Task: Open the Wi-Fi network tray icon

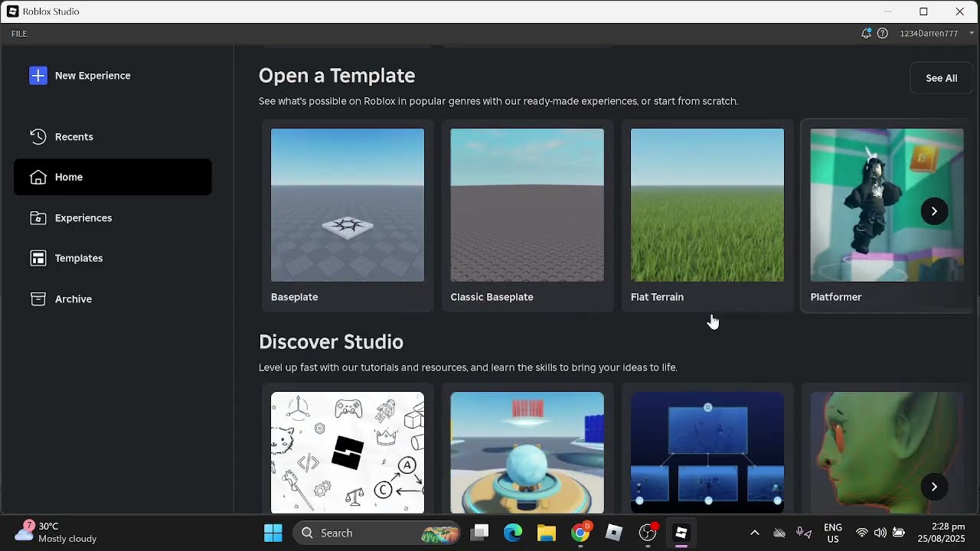Action: pos(862,533)
